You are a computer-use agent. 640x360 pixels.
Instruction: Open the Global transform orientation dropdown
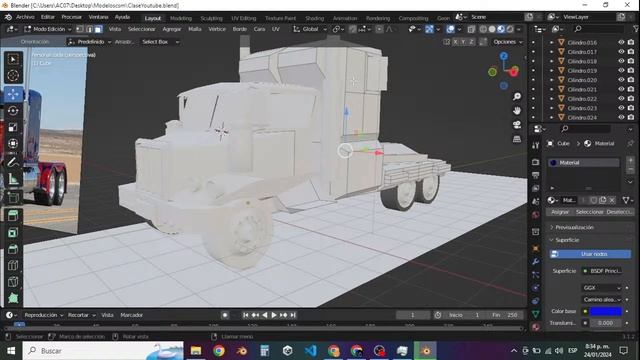point(310,29)
